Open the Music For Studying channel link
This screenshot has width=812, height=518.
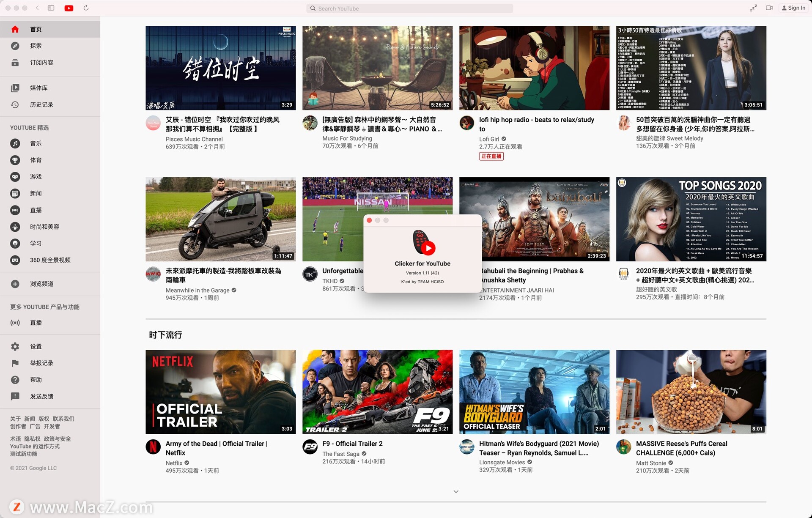pos(347,138)
